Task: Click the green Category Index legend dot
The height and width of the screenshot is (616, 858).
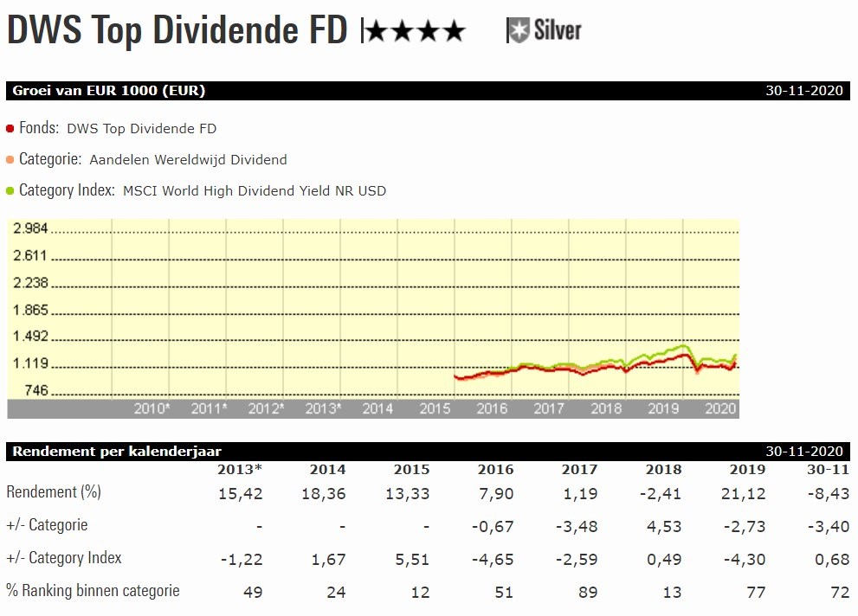Action: point(10,190)
